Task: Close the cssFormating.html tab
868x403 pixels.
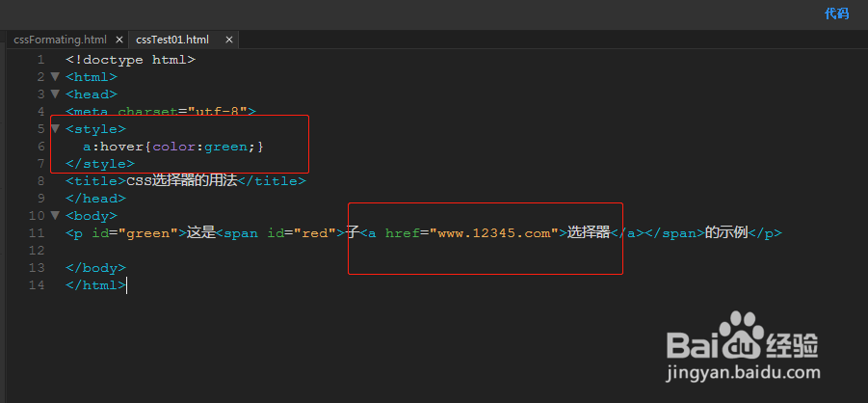Action: 119,40
